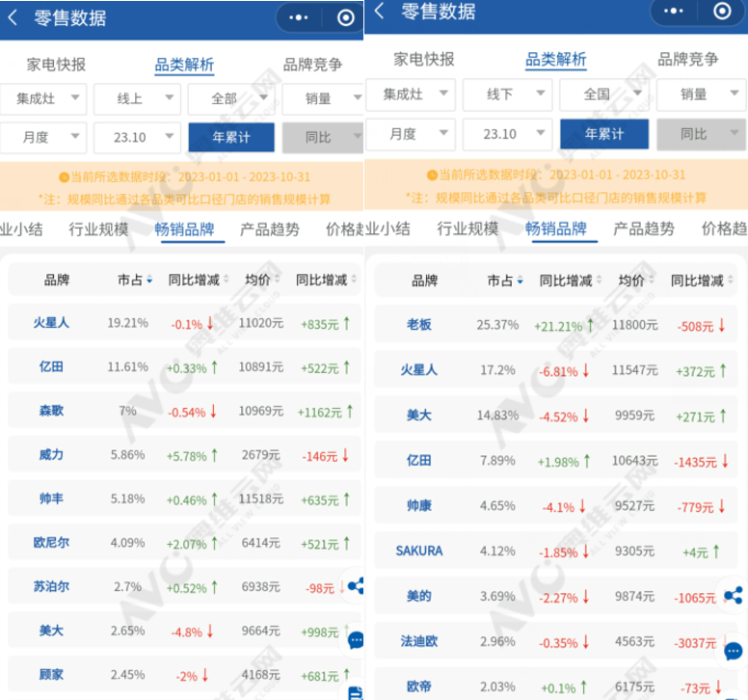Select 11800元 average price cell
This screenshot has height=700, width=748.
634,326
